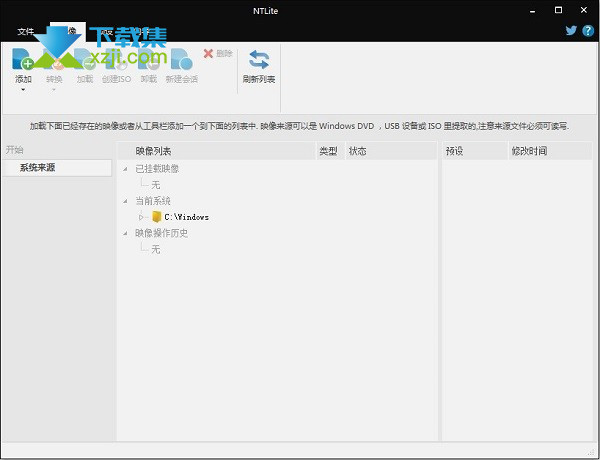This screenshot has width=600, height=460.
Task: Click the 新建会话 (New session) icon
Action: 181,59
